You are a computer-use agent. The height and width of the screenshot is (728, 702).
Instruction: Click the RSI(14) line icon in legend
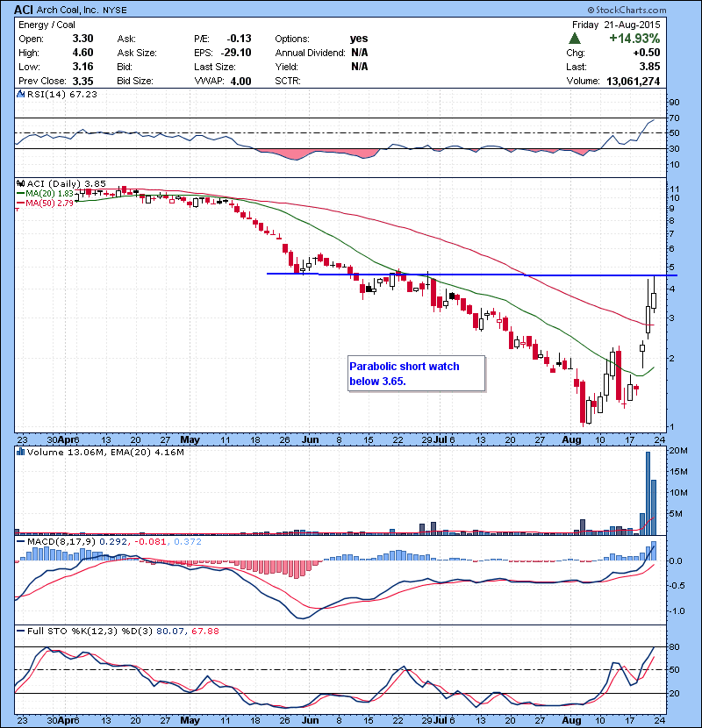(x=21, y=94)
